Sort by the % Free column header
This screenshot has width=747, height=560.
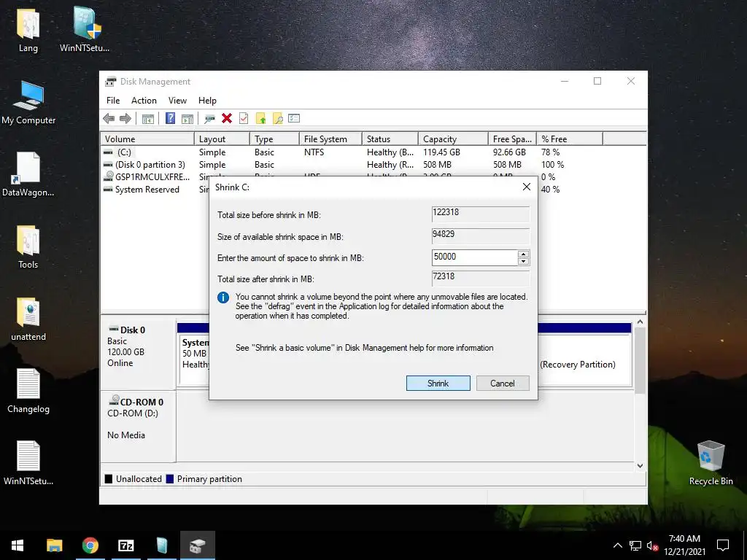[570, 139]
